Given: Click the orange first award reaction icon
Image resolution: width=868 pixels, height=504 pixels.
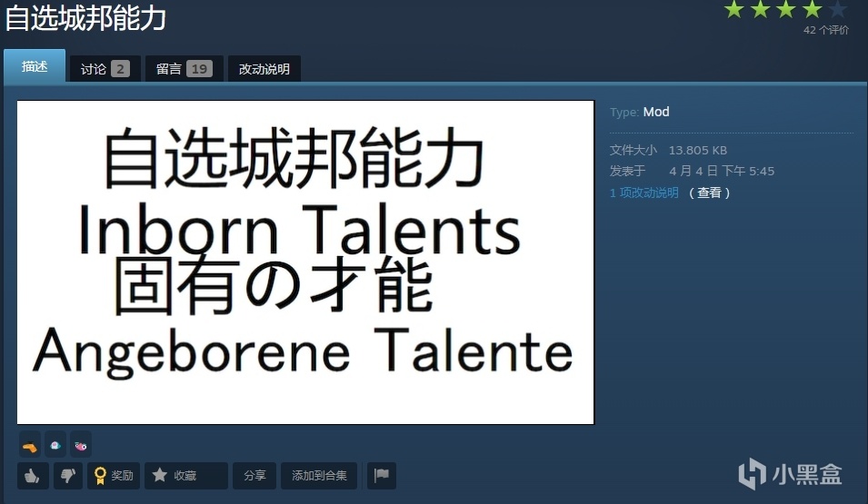Looking at the screenshot, I should coord(30,445).
